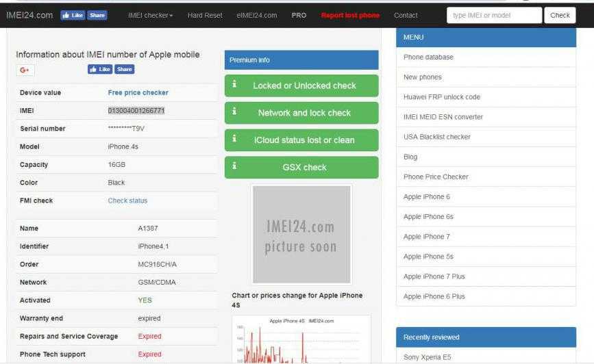This screenshot has height=364, width=594.
Task: Go to the PRO page
Action: 299,15
